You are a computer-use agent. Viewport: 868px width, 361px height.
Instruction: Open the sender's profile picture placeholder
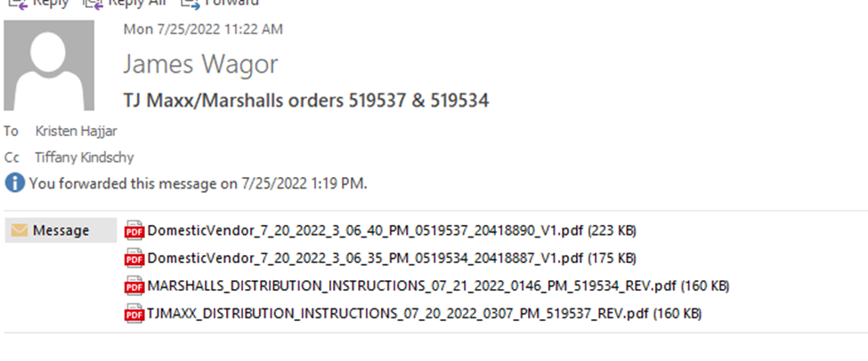coord(49,66)
